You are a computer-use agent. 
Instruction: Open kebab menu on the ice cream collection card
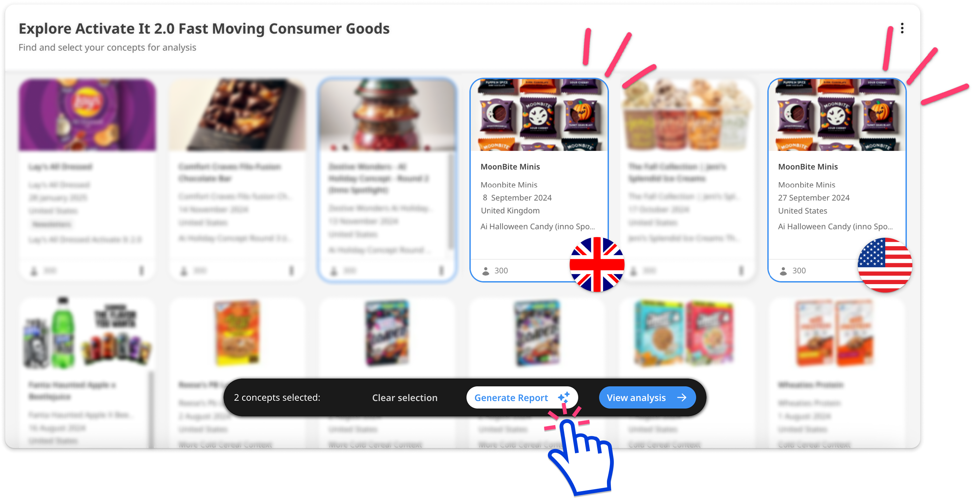click(741, 270)
